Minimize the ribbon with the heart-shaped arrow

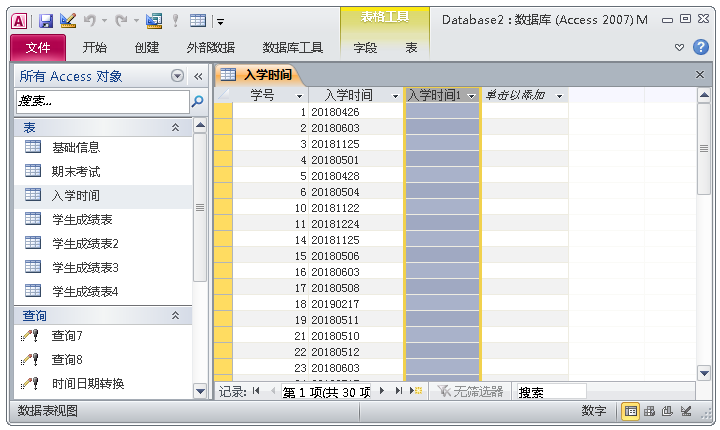[x=680, y=47]
